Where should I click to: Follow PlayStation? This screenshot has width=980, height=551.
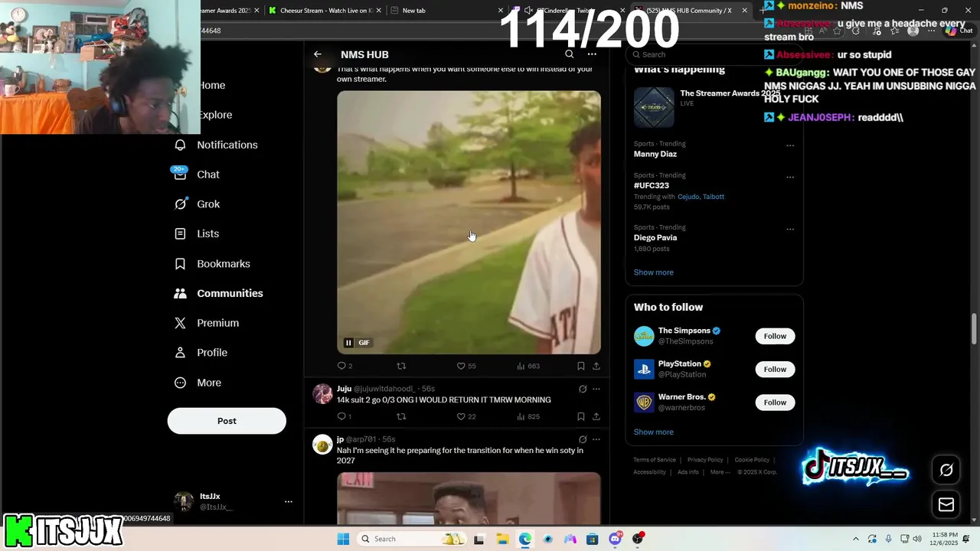coord(775,369)
